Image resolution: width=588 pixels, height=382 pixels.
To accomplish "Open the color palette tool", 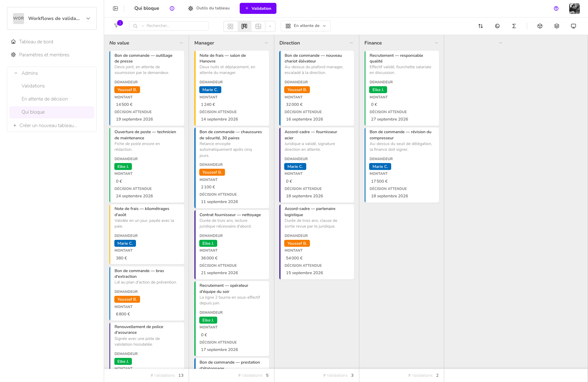I will coord(497,26).
